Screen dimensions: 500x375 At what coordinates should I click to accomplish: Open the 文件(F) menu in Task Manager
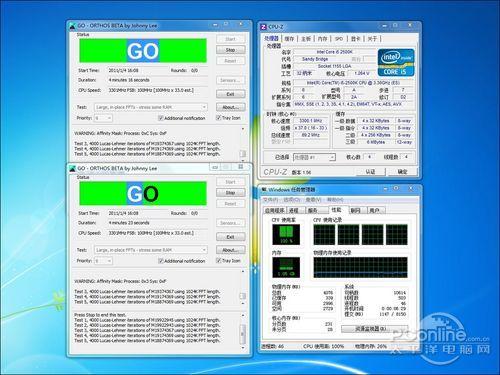pos(270,200)
